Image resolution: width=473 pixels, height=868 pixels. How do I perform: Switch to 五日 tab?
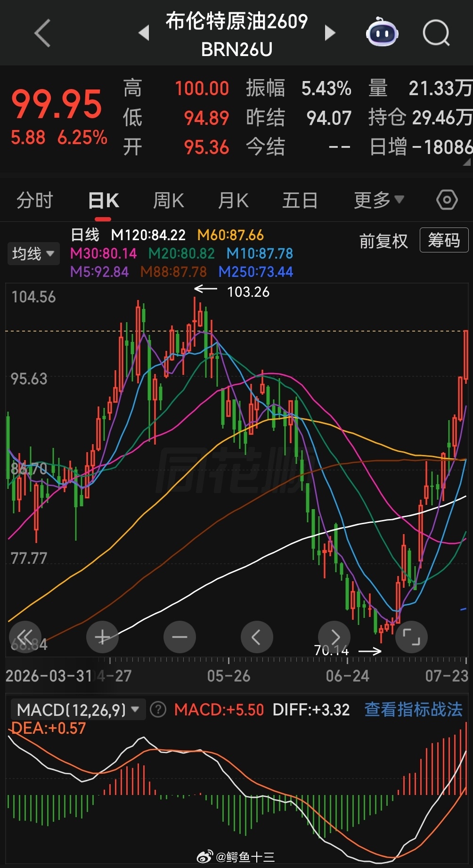[x=300, y=200]
